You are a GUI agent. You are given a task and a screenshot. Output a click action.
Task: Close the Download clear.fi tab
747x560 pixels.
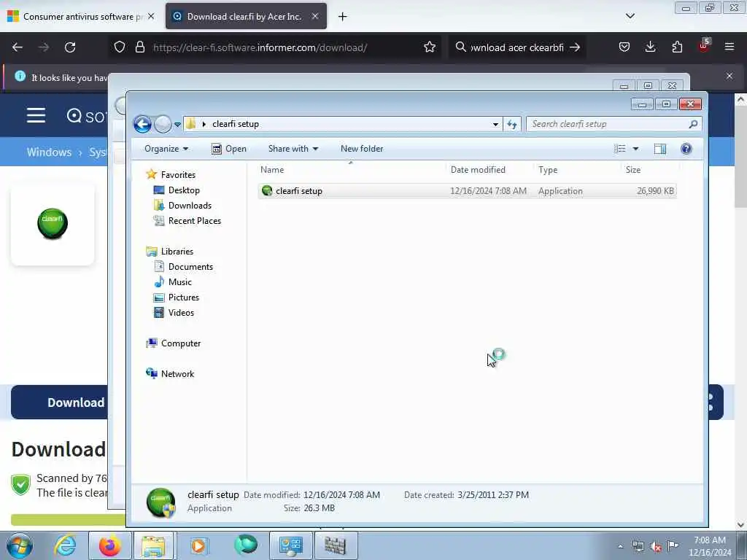point(315,17)
